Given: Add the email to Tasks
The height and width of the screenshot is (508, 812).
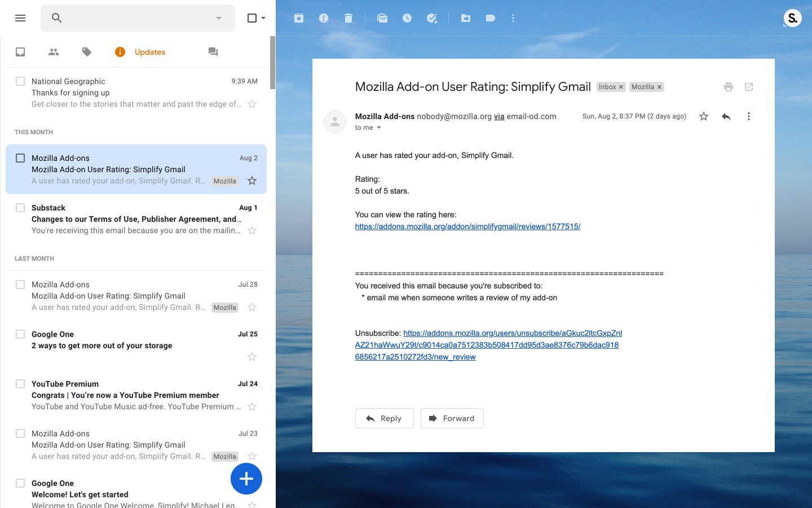Looking at the screenshot, I should [432, 18].
